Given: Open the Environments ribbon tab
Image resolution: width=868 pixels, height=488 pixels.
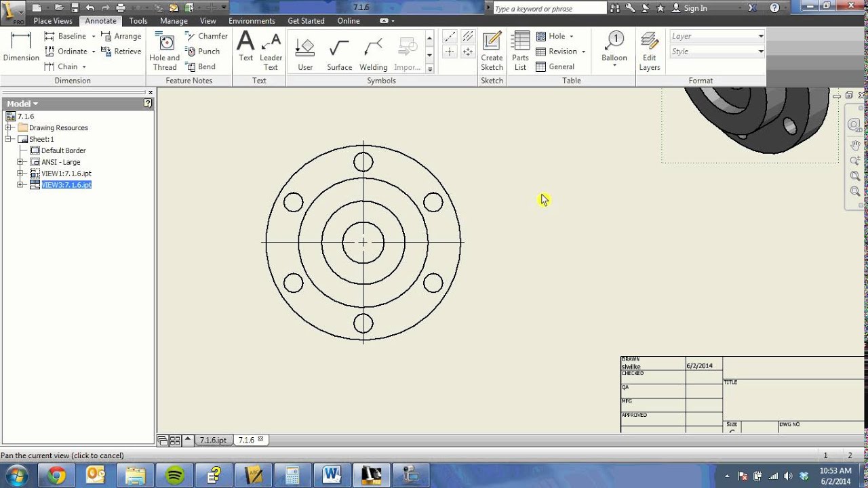Looking at the screenshot, I should (252, 21).
